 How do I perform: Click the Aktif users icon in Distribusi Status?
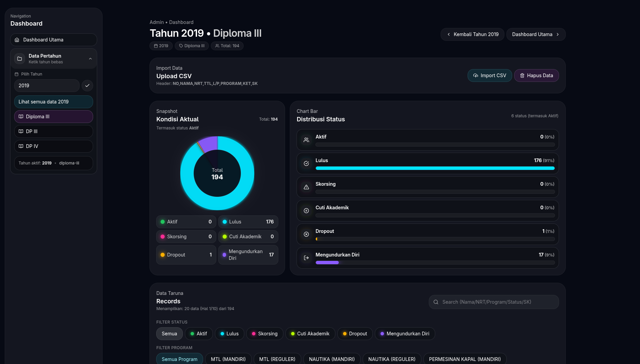[x=306, y=140]
